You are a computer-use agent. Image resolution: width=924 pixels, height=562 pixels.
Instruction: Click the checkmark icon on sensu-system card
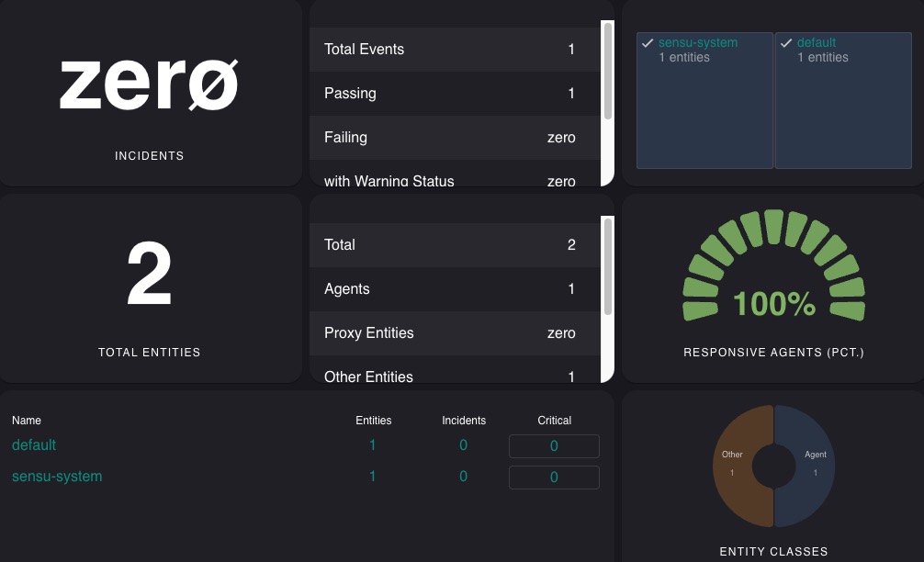(648, 42)
